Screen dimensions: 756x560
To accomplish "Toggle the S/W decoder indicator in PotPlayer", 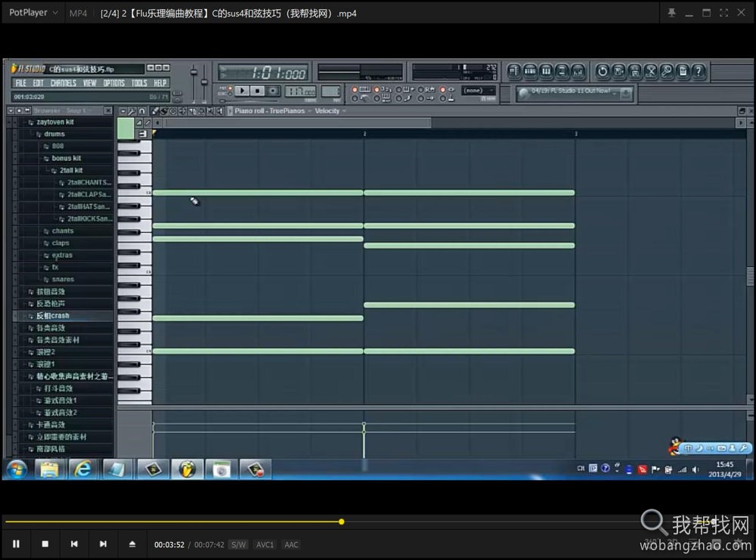I will click(x=238, y=545).
